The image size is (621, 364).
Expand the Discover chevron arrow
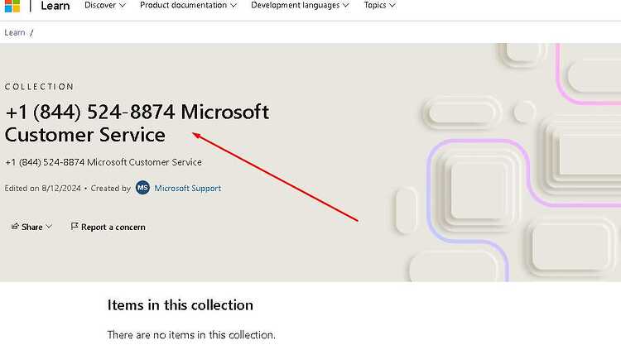point(123,6)
